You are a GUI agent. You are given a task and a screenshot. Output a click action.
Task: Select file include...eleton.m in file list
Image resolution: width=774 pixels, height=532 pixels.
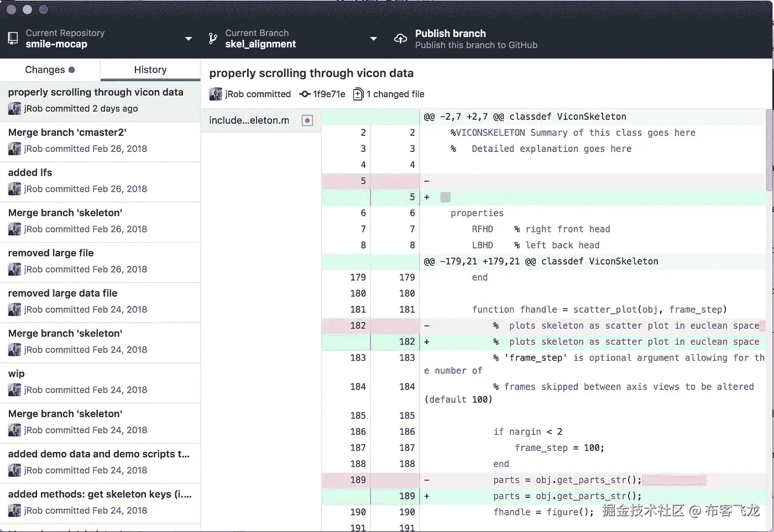point(261,120)
